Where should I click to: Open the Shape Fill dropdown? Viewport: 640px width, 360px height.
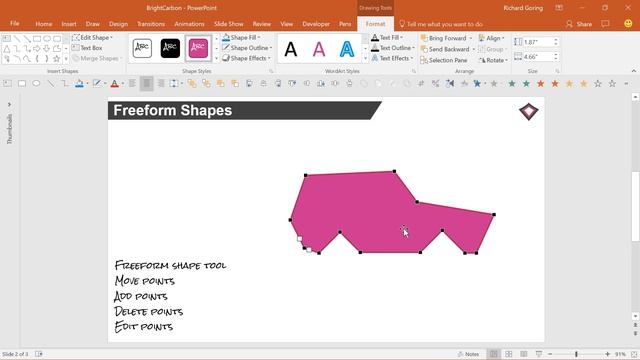[242, 38]
